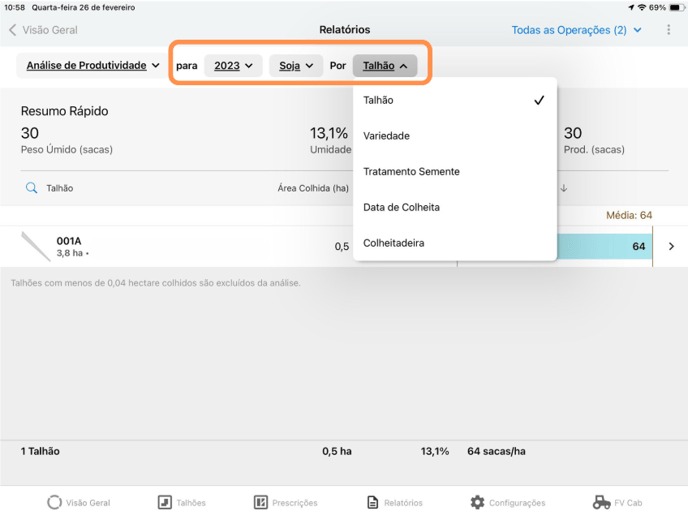Open Prescrições from bottom bar

point(285,502)
